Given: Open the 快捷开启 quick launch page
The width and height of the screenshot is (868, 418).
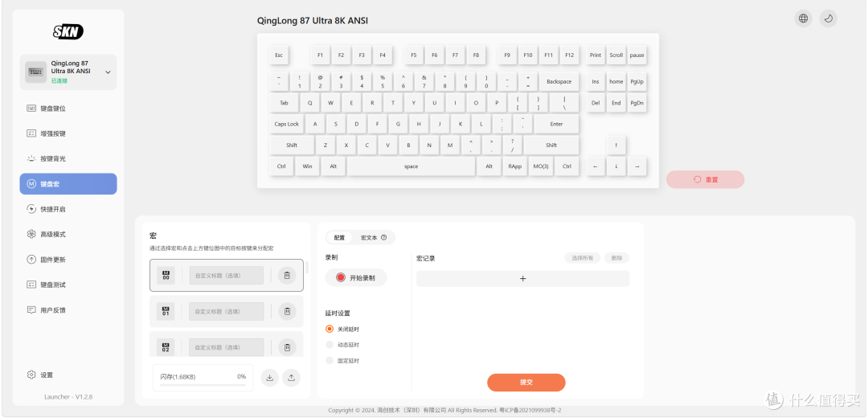Looking at the screenshot, I should pyautogui.click(x=68, y=209).
